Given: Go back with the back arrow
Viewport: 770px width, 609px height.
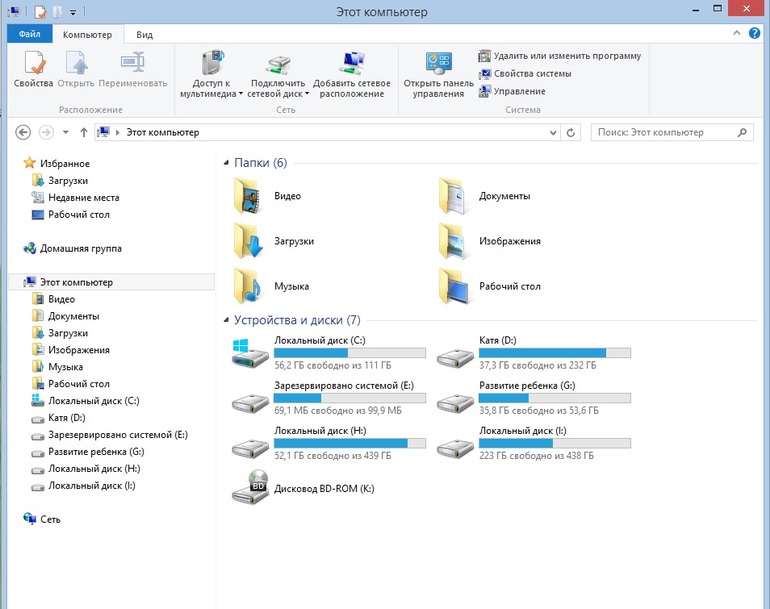Looking at the screenshot, I should [x=23, y=133].
